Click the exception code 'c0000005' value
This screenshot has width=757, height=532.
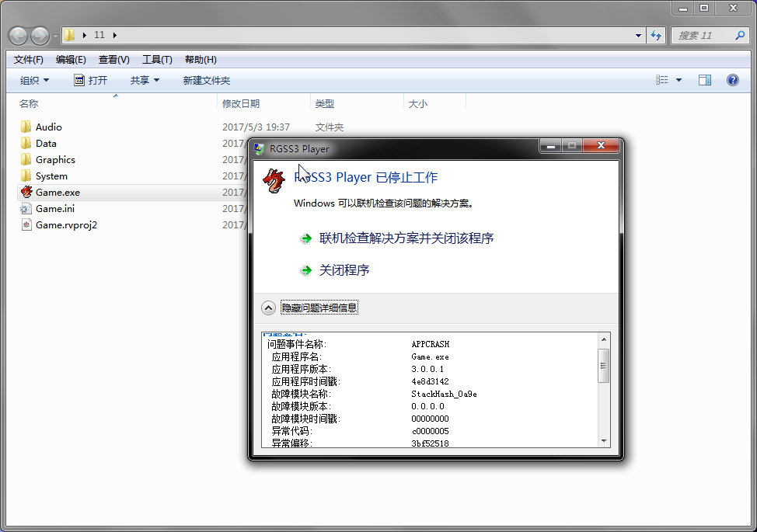(x=430, y=431)
